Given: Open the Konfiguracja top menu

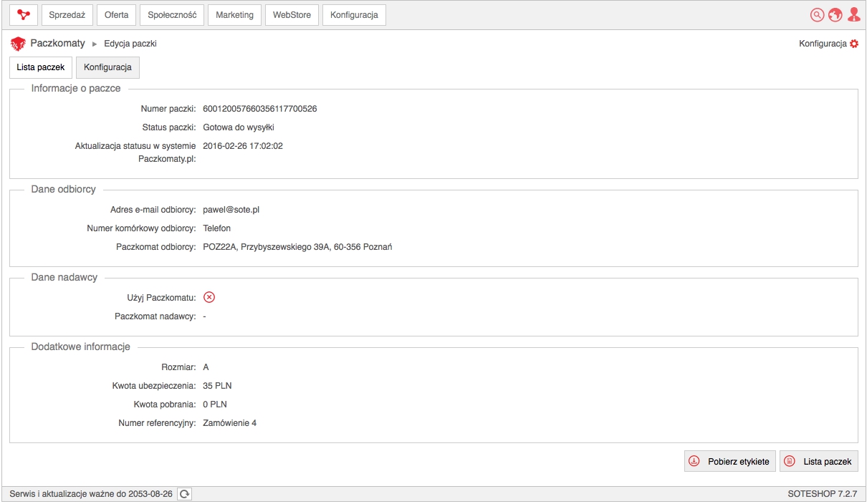Looking at the screenshot, I should [354, 15].
